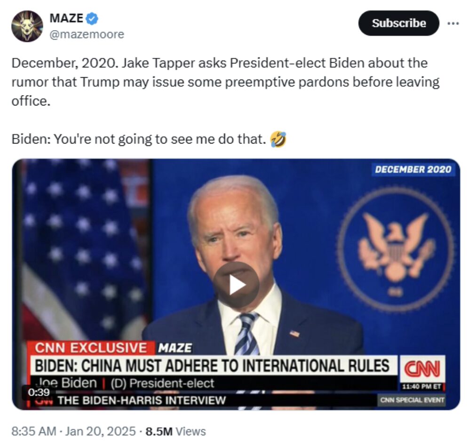Click the presidential eagle seal in the video
Viewport: 476px width, 448px height.
point(396,249)
